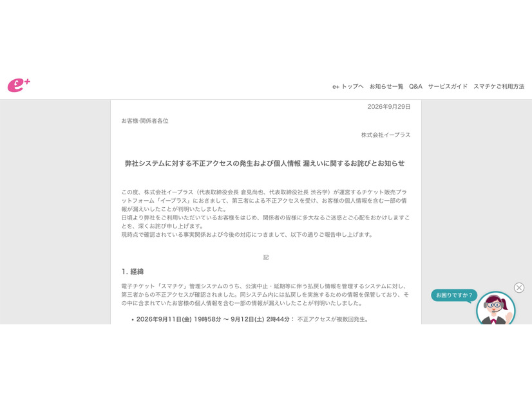Click the sentence starting 日頃より弊社をご利用

265,222
